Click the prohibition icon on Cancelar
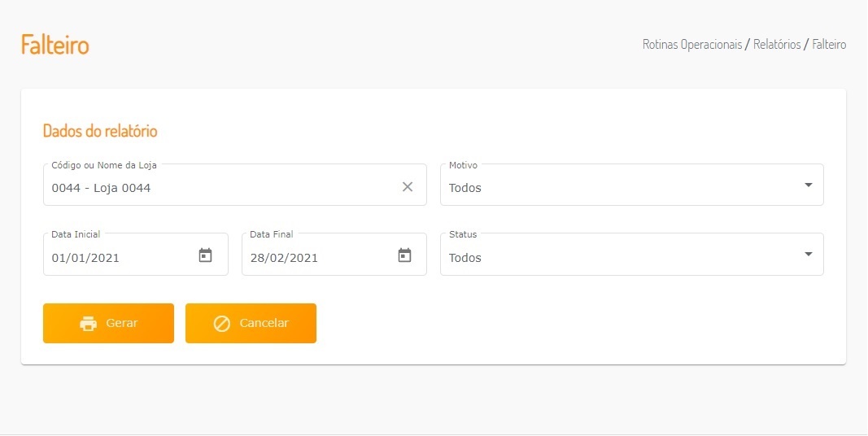Viewport: 868px width, 436px height. (x=222, y=324)
